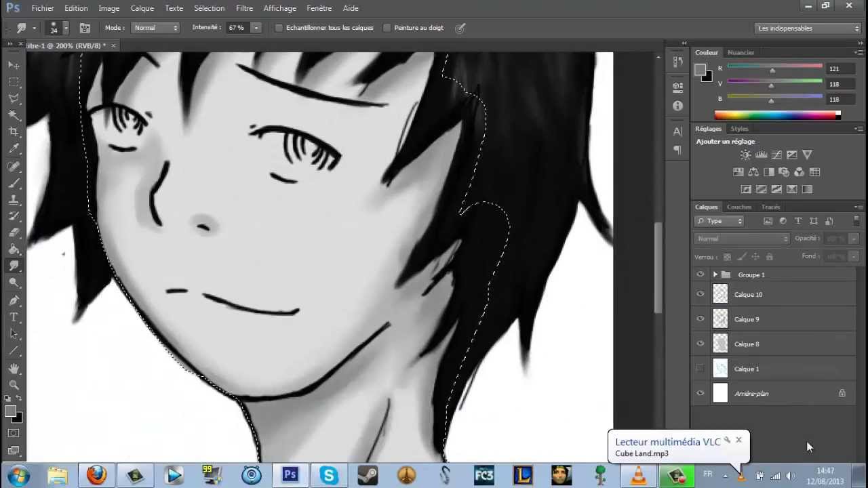Open the layer filter Type dropdown
The width and height of the screenshot is (868, 488).
click(719, 221)
